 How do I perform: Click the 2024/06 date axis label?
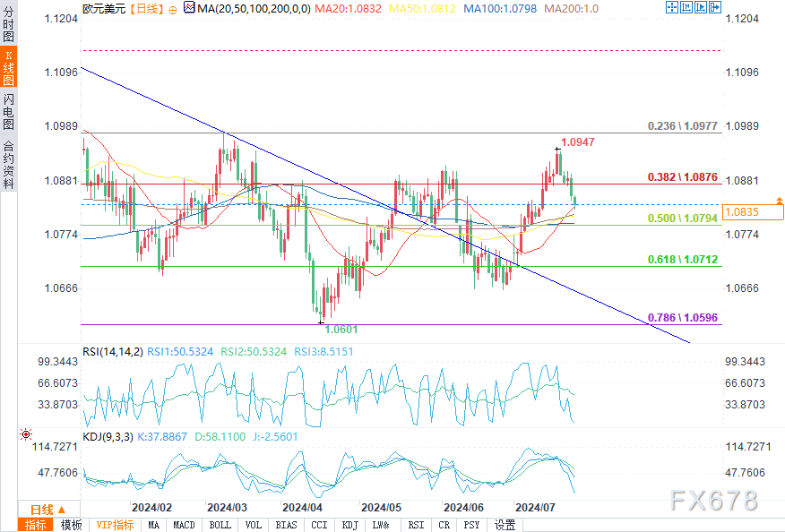(x=463, y=508)
